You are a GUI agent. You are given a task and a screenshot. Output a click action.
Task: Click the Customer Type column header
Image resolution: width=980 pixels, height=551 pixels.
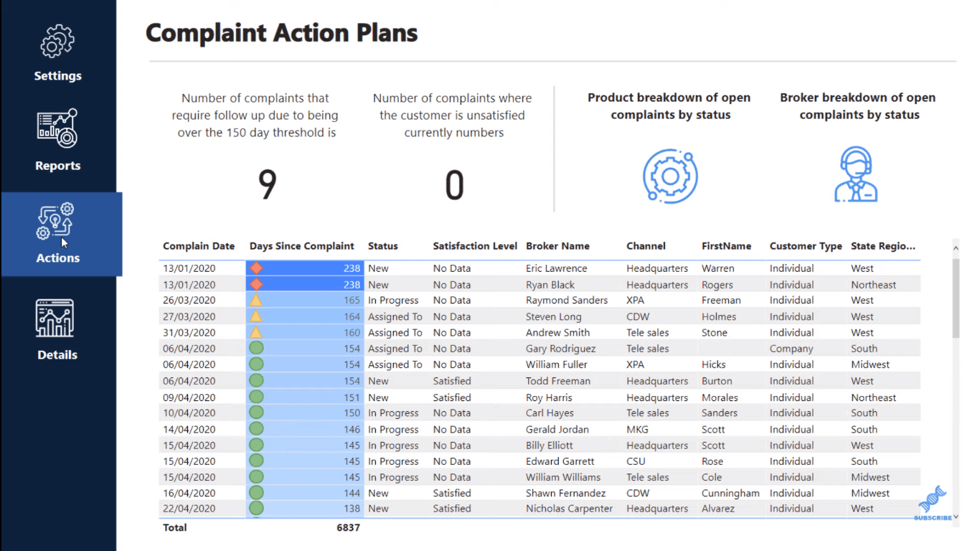pyautogui.click(x=806, y=246)
